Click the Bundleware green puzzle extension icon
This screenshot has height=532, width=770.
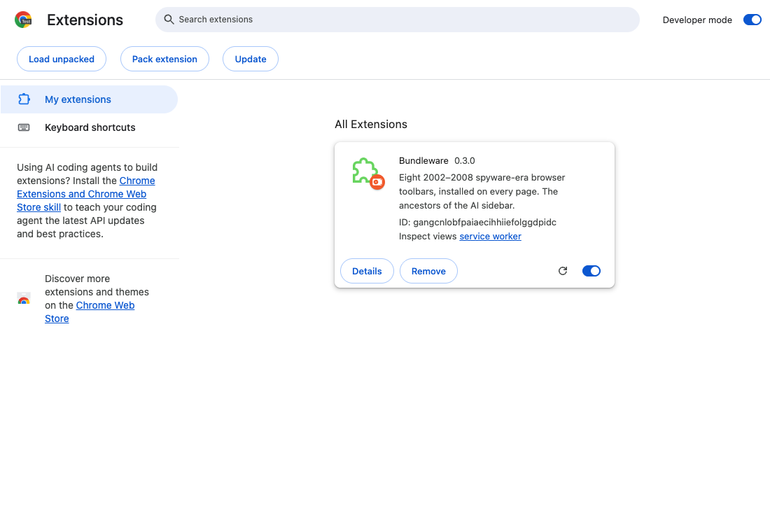coord(367,173)
